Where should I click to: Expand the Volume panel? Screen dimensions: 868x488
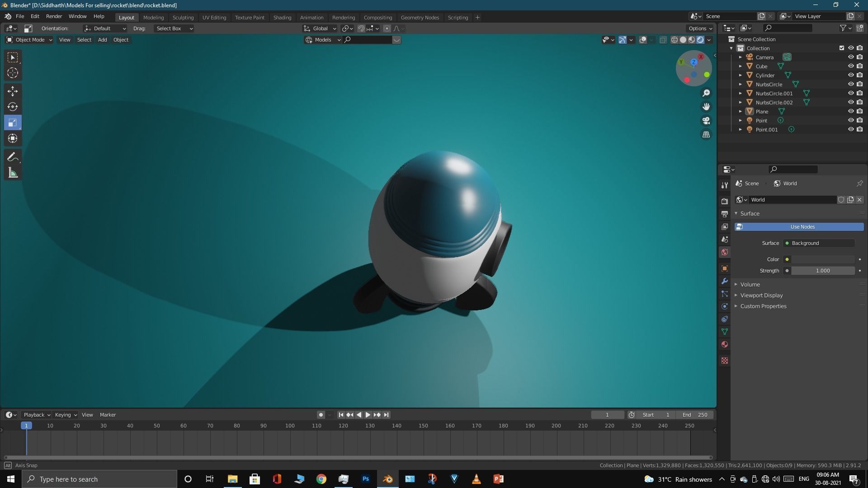point(750,284)
